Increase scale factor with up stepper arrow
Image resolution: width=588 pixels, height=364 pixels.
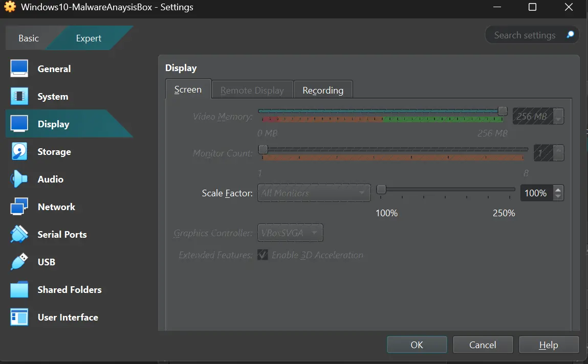coord(558,190)
